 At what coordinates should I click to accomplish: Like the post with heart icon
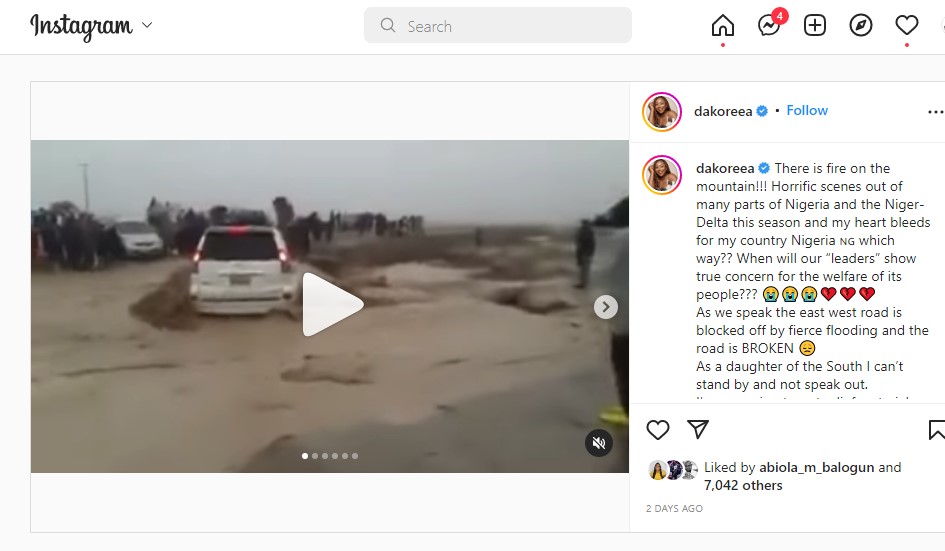658,430
